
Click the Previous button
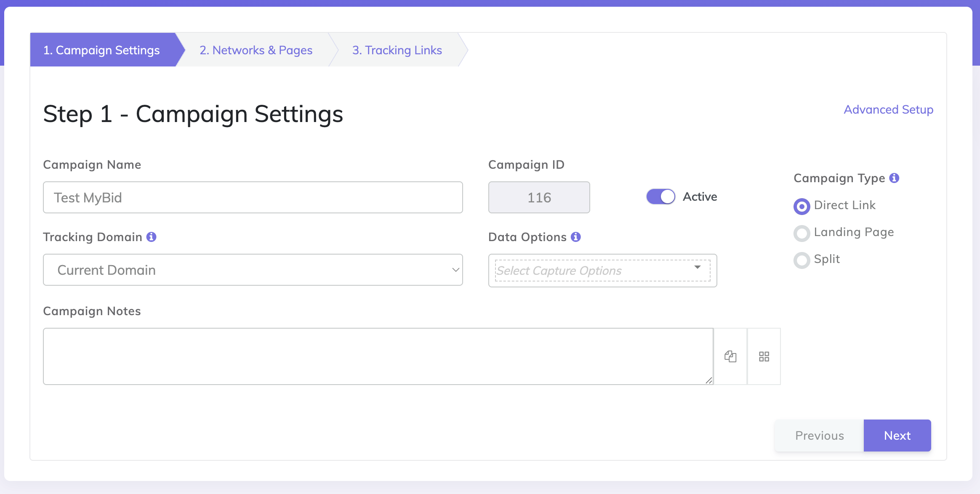point(819,436)
